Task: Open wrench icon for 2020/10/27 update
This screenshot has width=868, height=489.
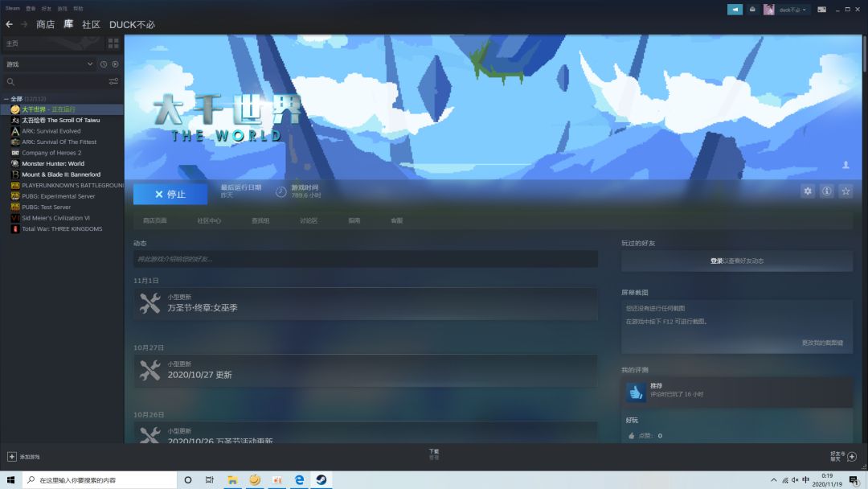Action: (x=149, y=371)
